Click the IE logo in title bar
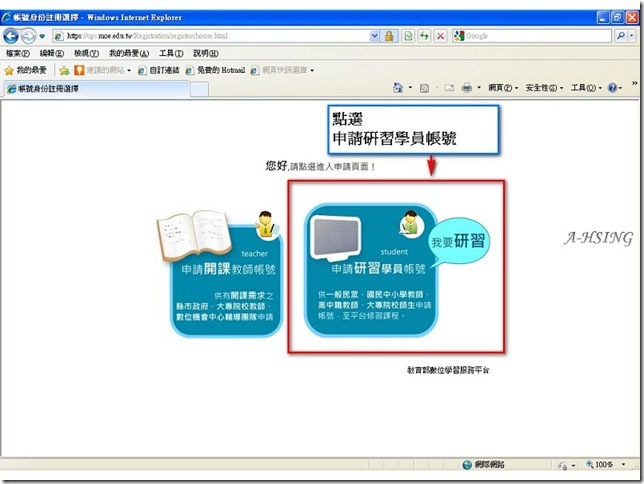644x484 pixels. pos(6,17)
